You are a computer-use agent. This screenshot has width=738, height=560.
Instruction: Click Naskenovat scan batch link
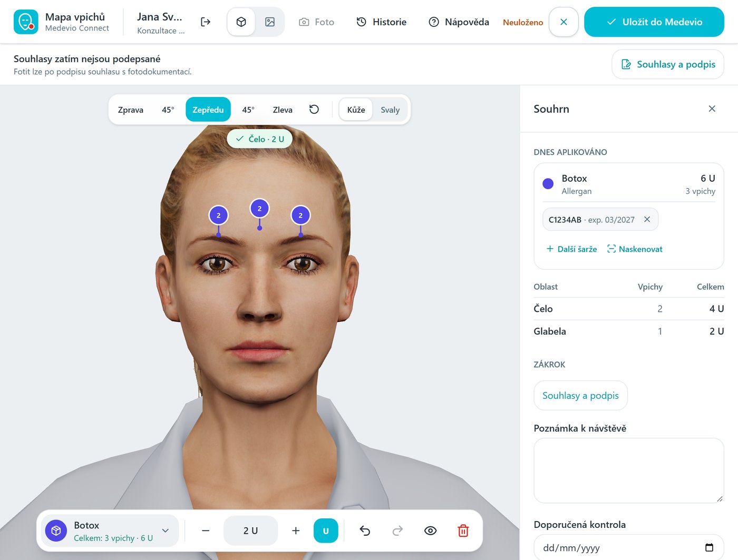635,249
